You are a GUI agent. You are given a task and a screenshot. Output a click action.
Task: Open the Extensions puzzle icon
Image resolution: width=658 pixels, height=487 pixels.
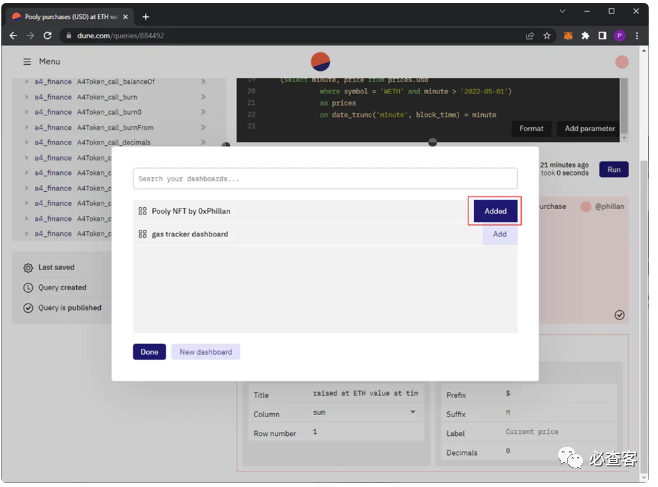coord(585,36)
